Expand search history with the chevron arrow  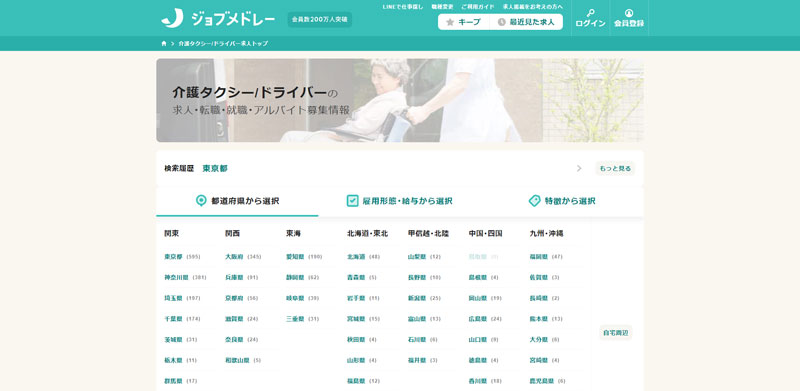click(x=579, y=168)
